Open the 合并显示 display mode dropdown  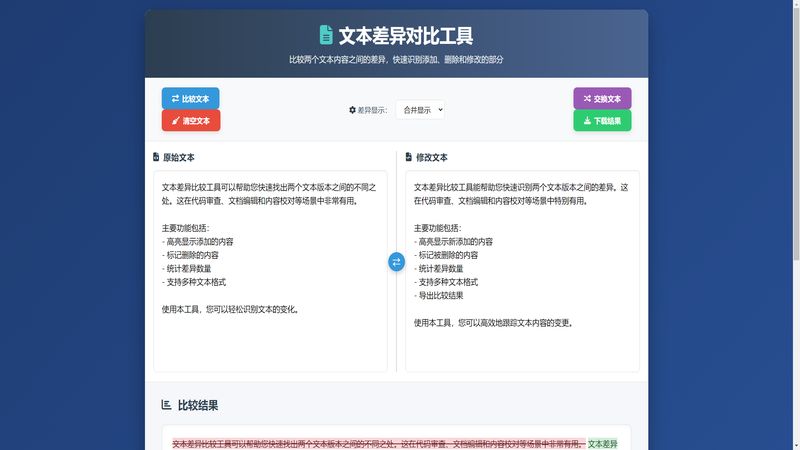coord(420,110)
